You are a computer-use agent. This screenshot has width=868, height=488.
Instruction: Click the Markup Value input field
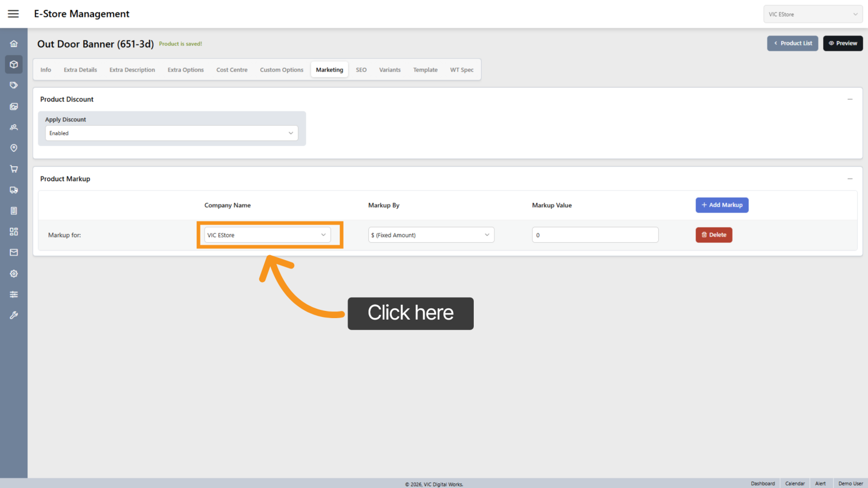pyautogui.click(x=595, y=235)
